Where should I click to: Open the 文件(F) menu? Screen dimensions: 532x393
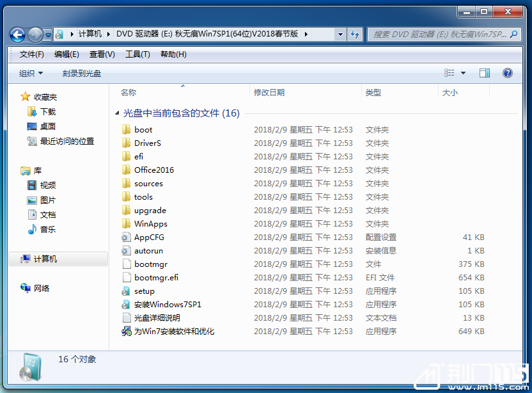(31, 54)
